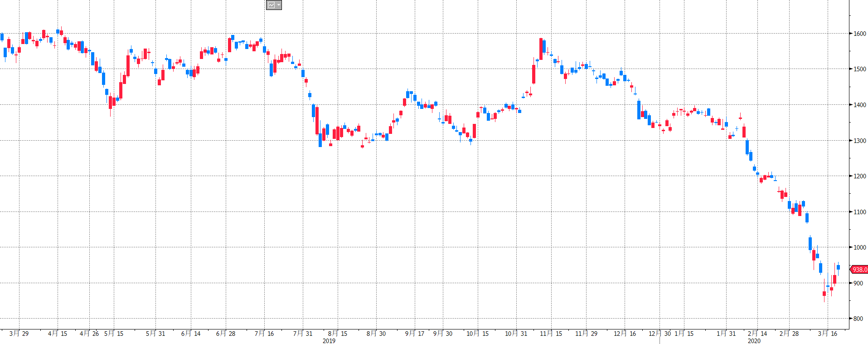Viewport: 868px width, 344px height.
Task: Select the 12月 30 date label
Action: [x=659, y=334]
